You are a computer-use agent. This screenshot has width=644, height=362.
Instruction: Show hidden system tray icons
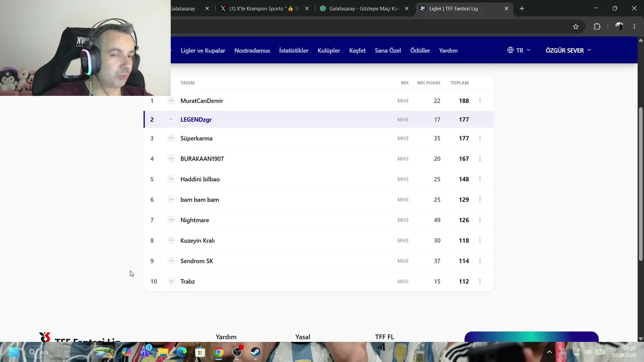(549, 352)
